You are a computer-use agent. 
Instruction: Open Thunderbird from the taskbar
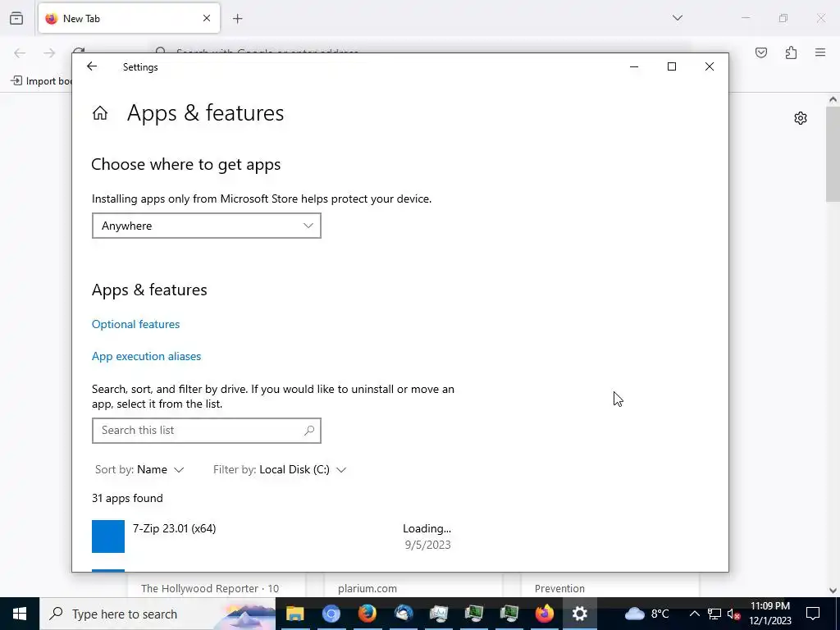404,614
